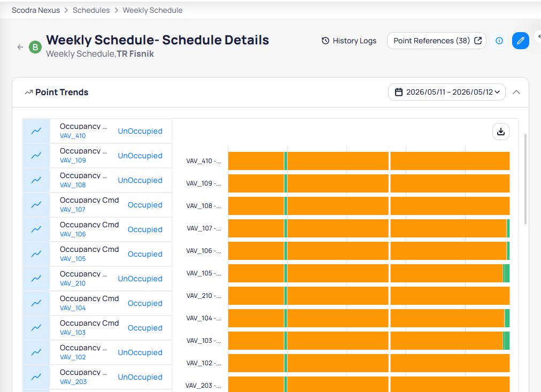Click Weekly Schedule breadcrumb
This screenshot has height=392, width=541.
(152, 10)
